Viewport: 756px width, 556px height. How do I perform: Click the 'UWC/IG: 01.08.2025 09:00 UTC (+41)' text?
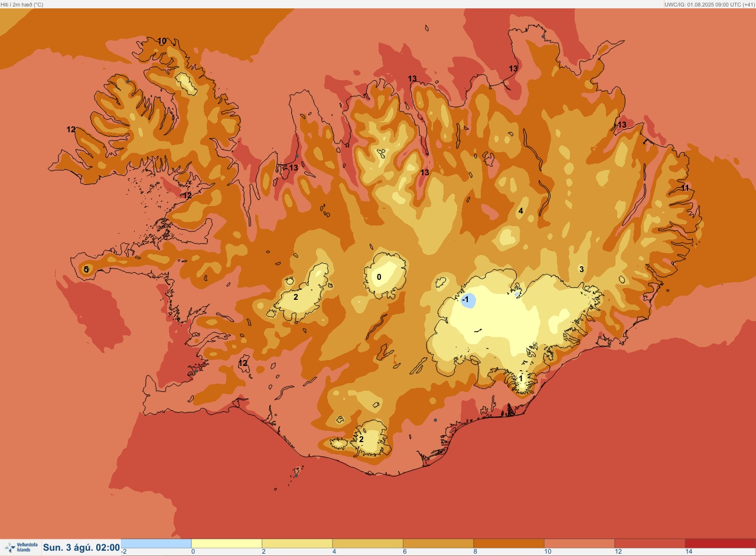(709, 4)
